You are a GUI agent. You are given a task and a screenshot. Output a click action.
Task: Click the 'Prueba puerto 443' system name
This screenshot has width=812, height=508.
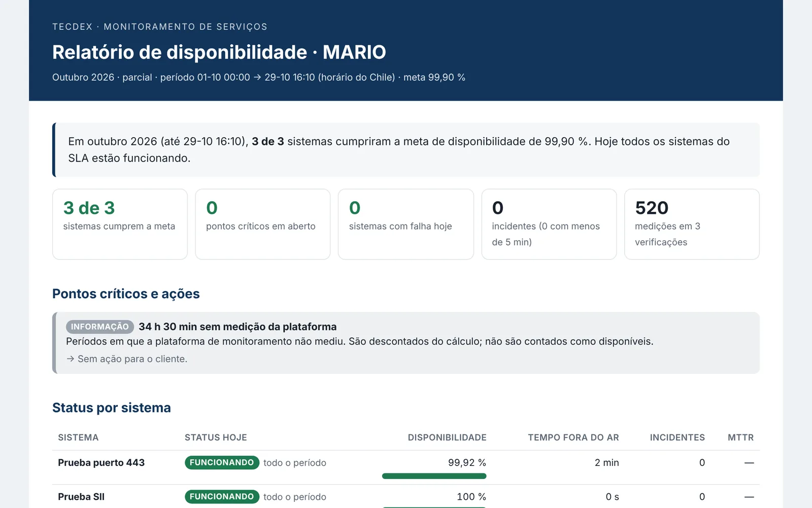tap(101, 463)
